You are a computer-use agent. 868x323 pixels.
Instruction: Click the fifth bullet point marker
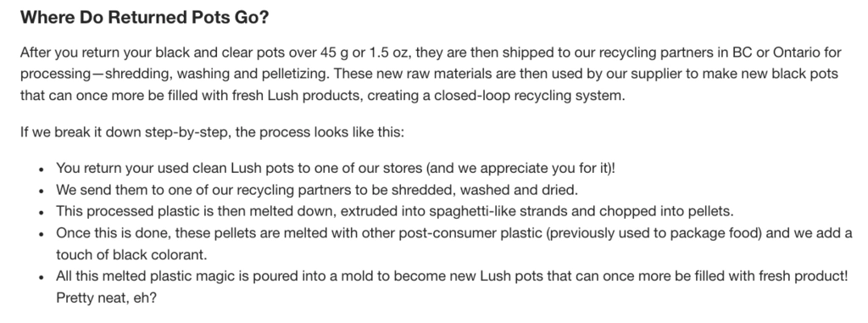pos(42,277)
